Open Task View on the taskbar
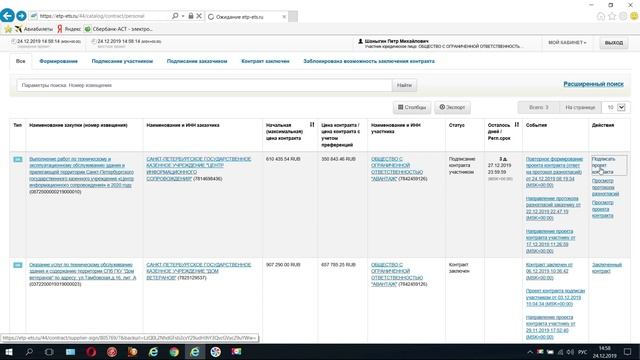This screenshot has height=360, width=640. 49,352
